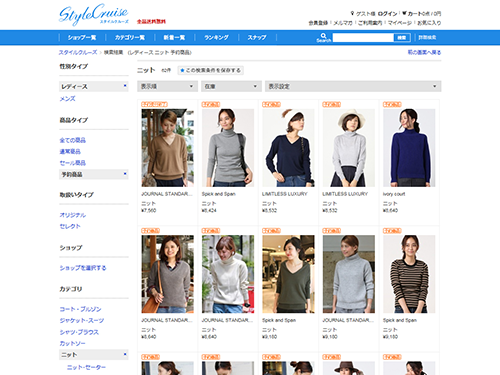
Task: Open the olive green V-neck thumbnail
Action: pyautogui.click(x=288, y=274)
